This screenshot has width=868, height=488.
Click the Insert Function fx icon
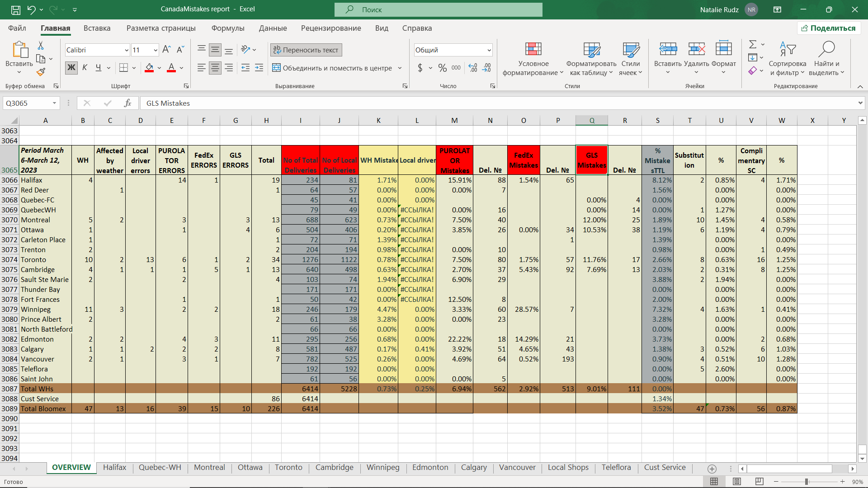pyautogui.click(x=127, y=103)
